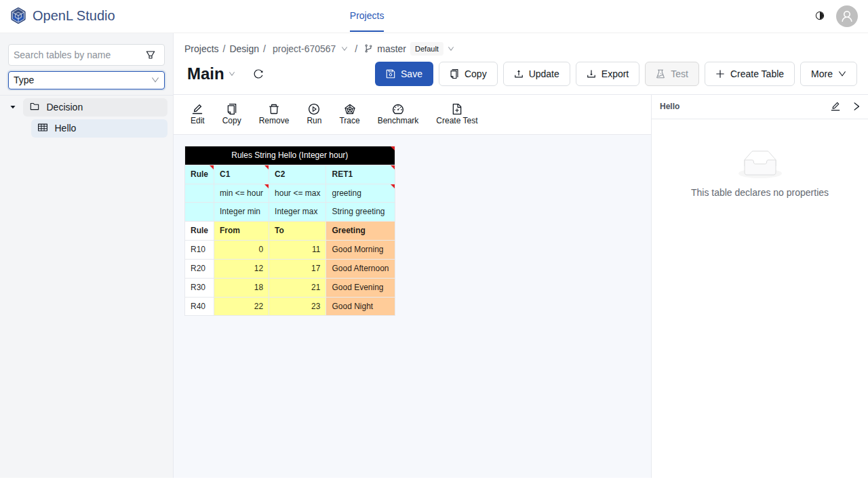The image size is (868, 488).
Task: Click the Decision folder in tree
Action: coord(95,107)
